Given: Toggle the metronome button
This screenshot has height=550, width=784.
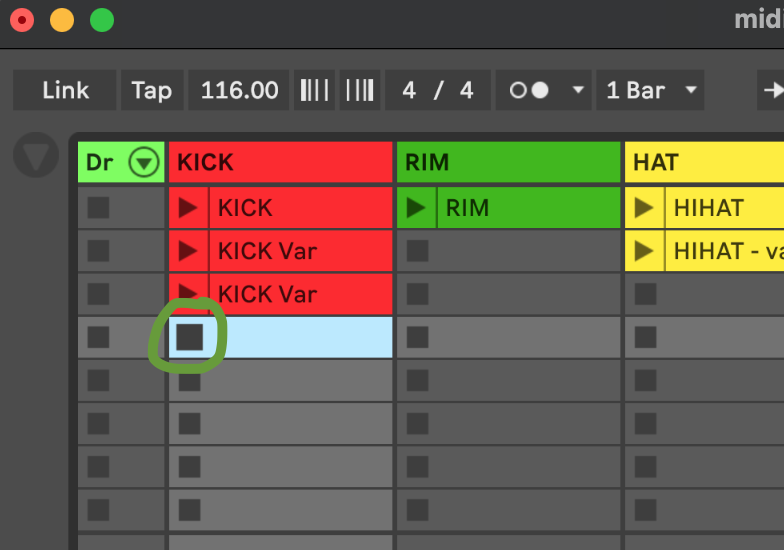Looking at the screenshot, I should click(x=529, y=91).
